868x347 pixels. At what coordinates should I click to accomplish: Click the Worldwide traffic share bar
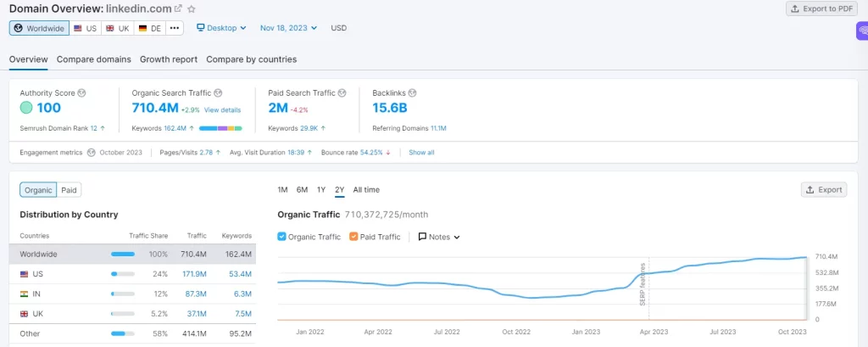[123, 255]
